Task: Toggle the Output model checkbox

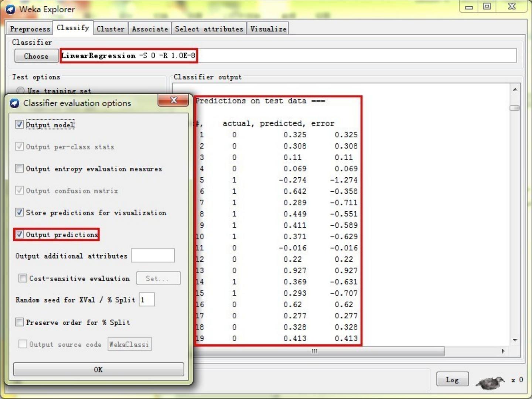Action: coord(20,125)
